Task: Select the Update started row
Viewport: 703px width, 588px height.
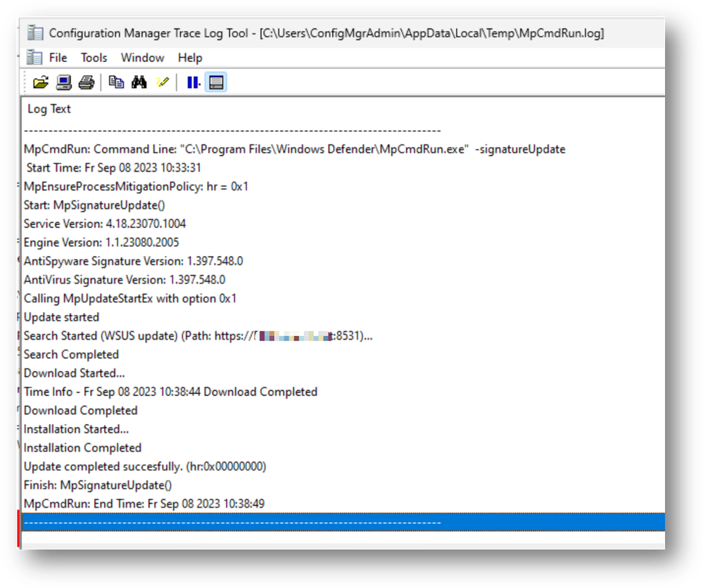Action: [343, 317]
